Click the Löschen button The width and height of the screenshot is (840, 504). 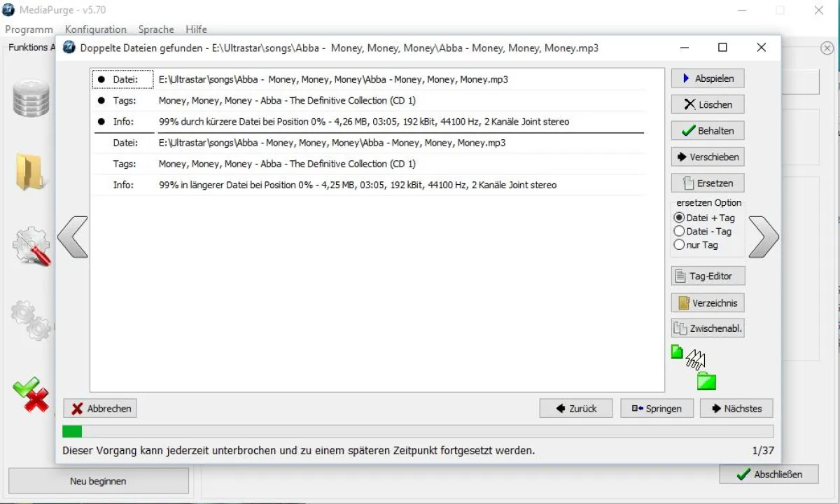[x=707, y=104]
